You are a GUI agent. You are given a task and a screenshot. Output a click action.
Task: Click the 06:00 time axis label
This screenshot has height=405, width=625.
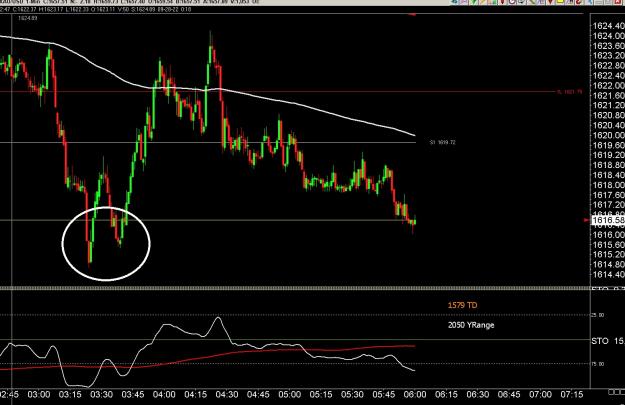point(415,395)
